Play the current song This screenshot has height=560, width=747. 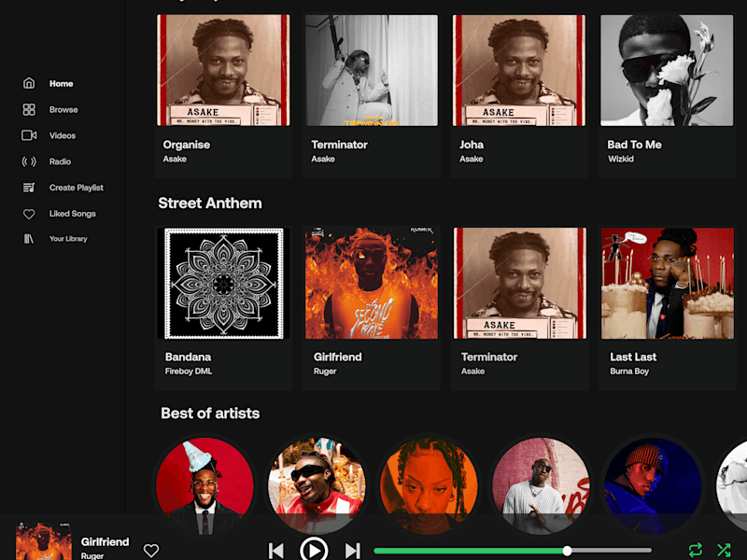[314, 550]
